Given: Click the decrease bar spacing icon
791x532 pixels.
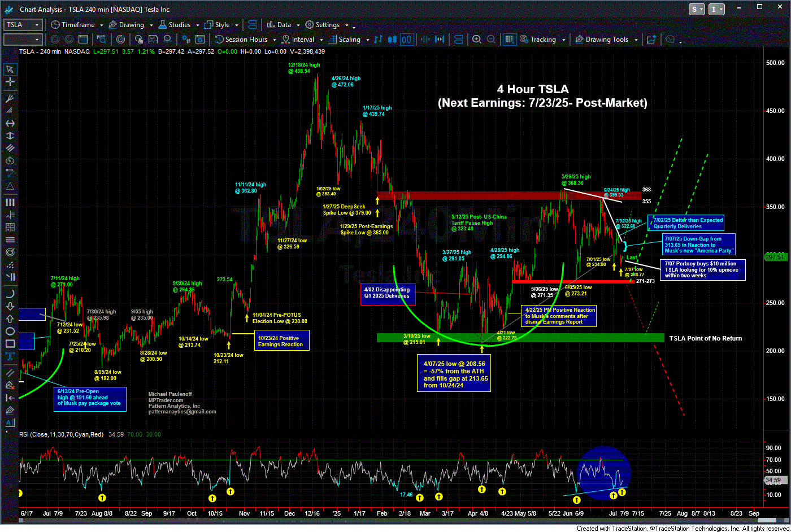Looking at the screenshot, I should tap(425, 39).
